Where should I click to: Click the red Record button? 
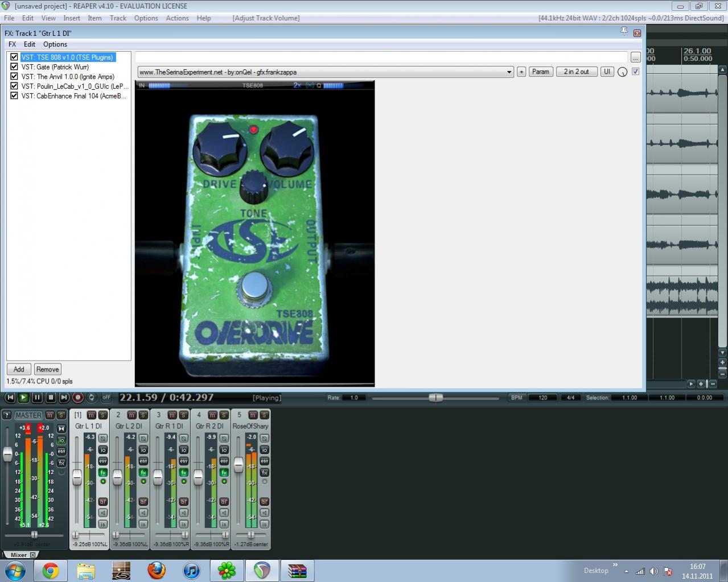tap(78, 398)
